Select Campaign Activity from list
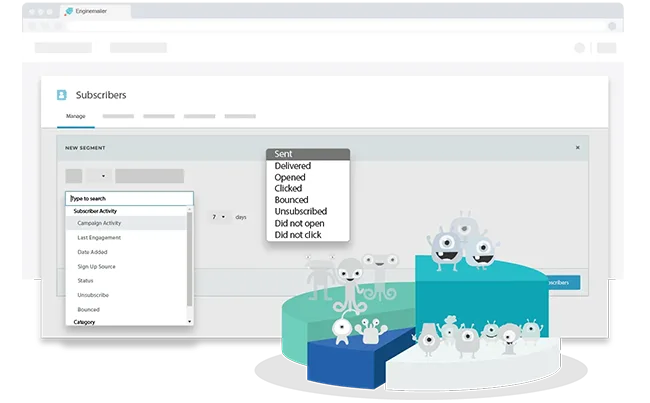This screenshot has width=650, height=403. coord(99,223)
